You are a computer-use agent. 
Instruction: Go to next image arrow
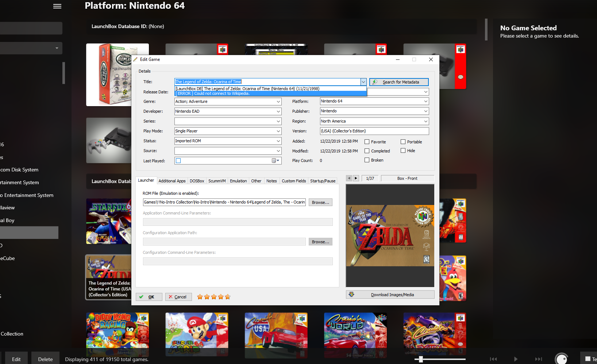point(356,178)
